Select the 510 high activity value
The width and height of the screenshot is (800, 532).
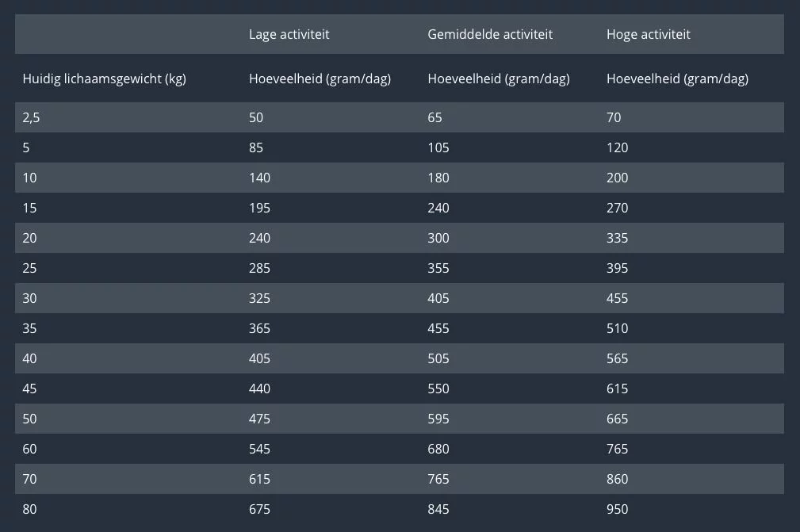pyautogui.click(x=617, y=328)
